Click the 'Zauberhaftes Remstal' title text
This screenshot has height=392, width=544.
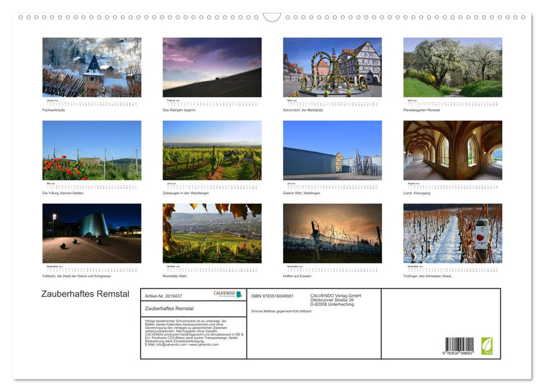click(84, 294)
